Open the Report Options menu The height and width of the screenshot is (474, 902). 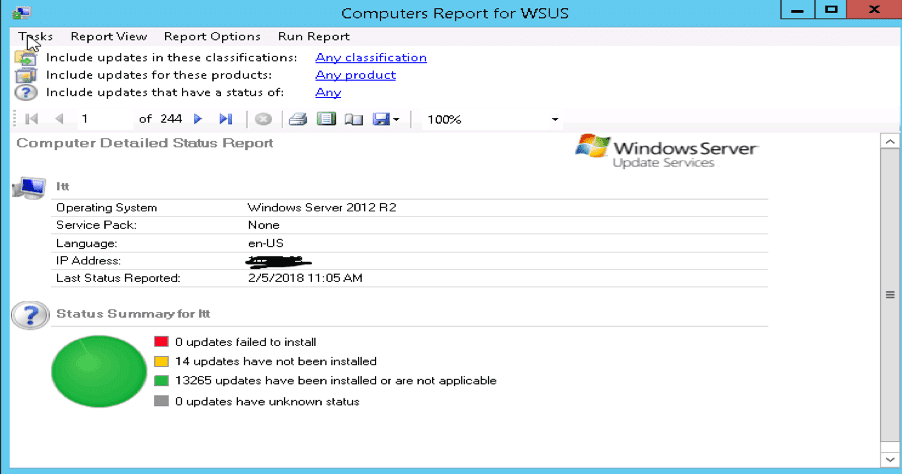212,36
